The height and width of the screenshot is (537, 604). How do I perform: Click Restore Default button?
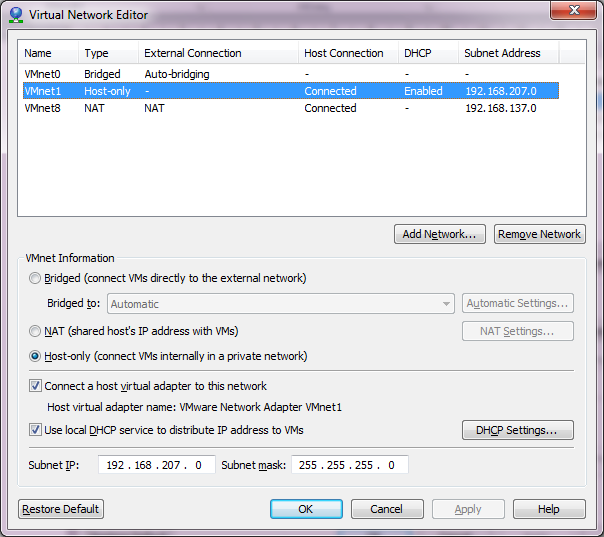tap(61, 509)
